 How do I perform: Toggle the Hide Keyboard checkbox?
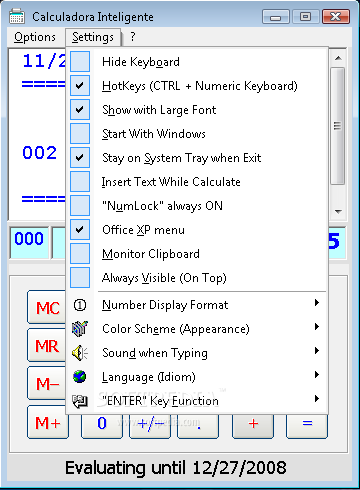click(x=80, y=62)
